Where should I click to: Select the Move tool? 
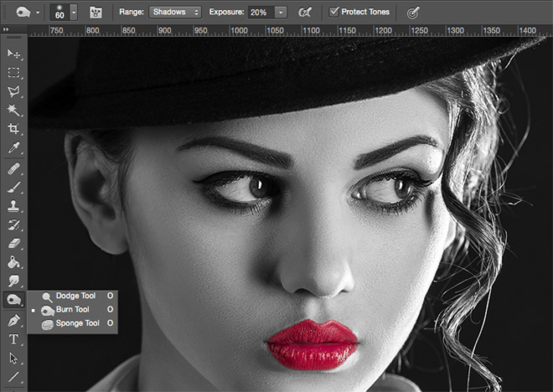coord(13,54)
